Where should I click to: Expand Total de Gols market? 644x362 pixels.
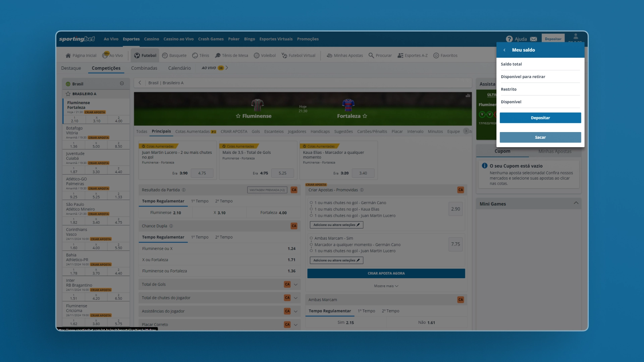pyautogui.click(x=296, y=285)
